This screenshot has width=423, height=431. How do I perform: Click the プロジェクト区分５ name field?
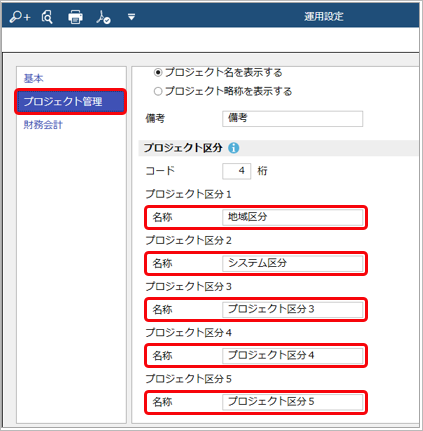pyautogui.click(x=292, y=402)
